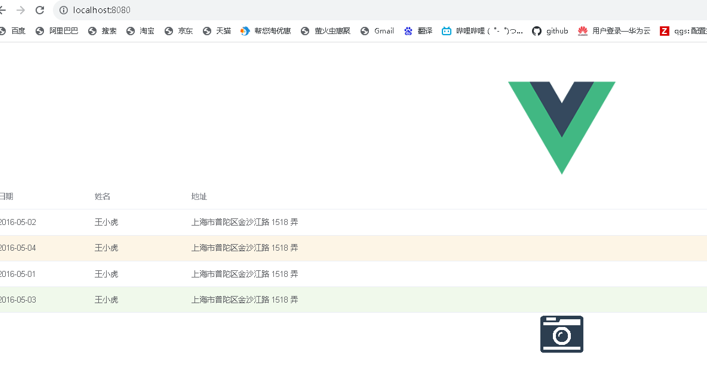Open site information icon beside localhost
This screenshot has width=707, height=371.
(64, 10)
